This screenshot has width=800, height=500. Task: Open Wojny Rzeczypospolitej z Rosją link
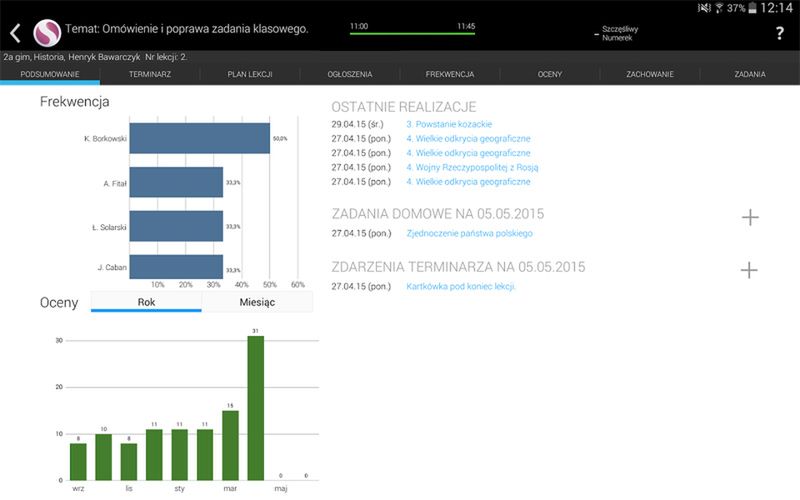tap(472, 167)
